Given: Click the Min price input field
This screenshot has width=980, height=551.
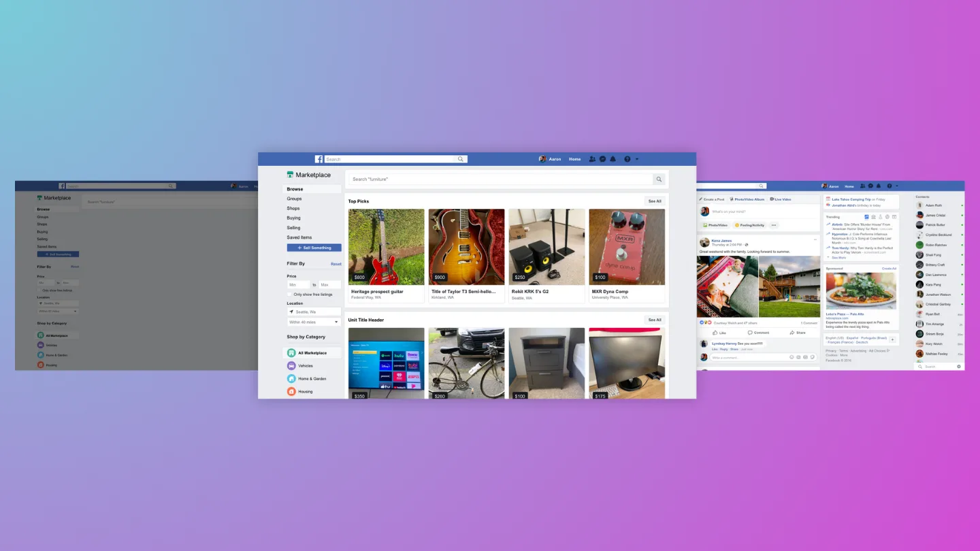Looking at the screenshot, I should pos(298,284).
